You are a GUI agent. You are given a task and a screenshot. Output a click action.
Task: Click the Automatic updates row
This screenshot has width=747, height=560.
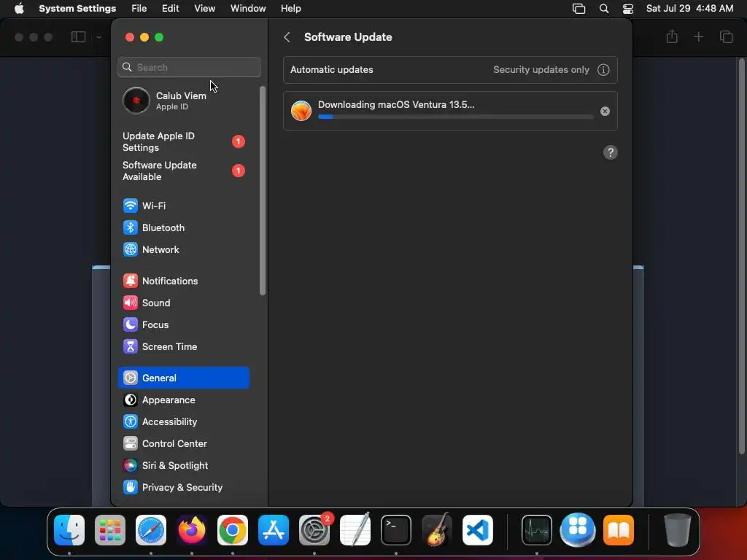450,70
